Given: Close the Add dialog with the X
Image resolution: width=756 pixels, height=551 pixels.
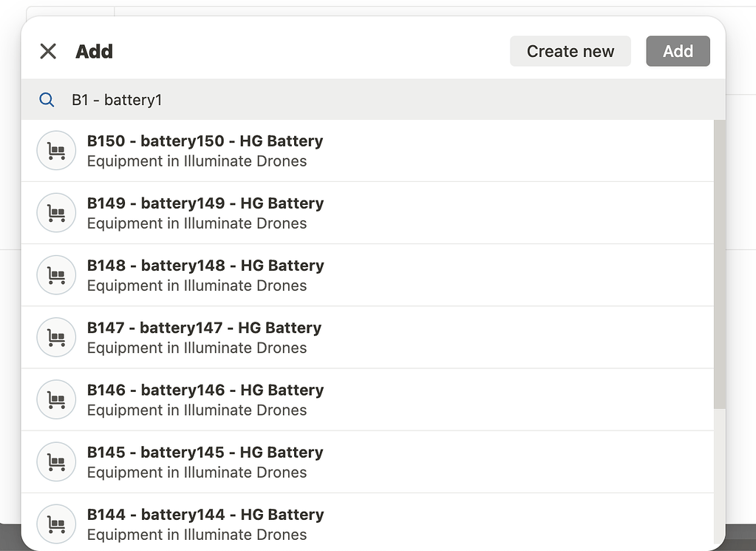Looking at the screenshot, I should pos(47,51).
